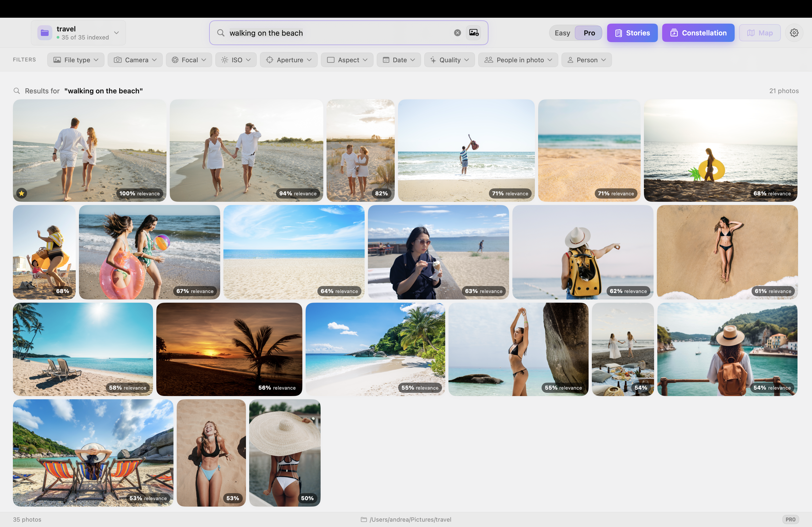
Task: Open the 53% laughing woman in sand photo
Action: coord(211,453)
